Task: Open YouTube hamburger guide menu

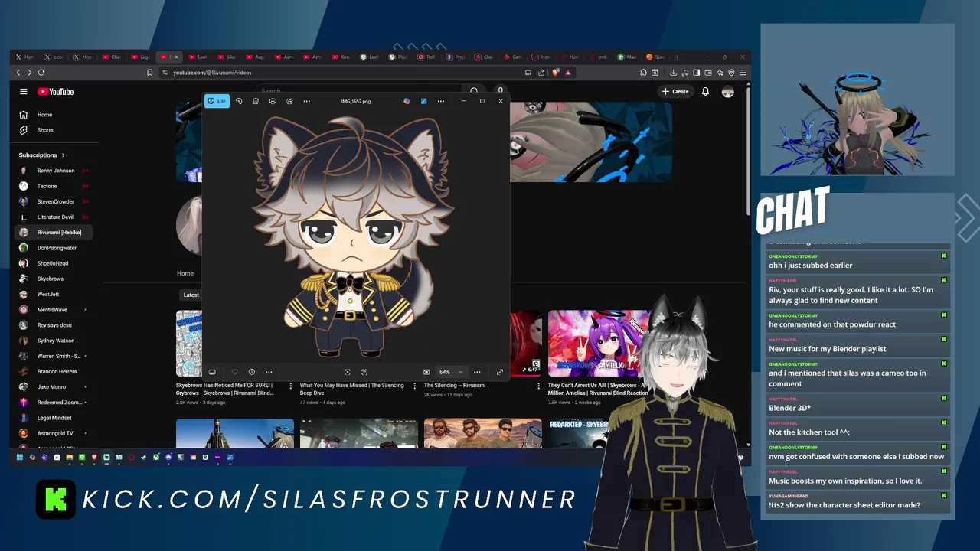Action: (24, 92)
